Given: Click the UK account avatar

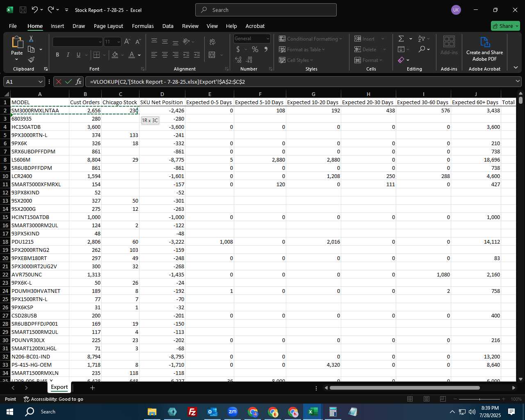Looking at the screenshot, I should click(x=456, y=10).
